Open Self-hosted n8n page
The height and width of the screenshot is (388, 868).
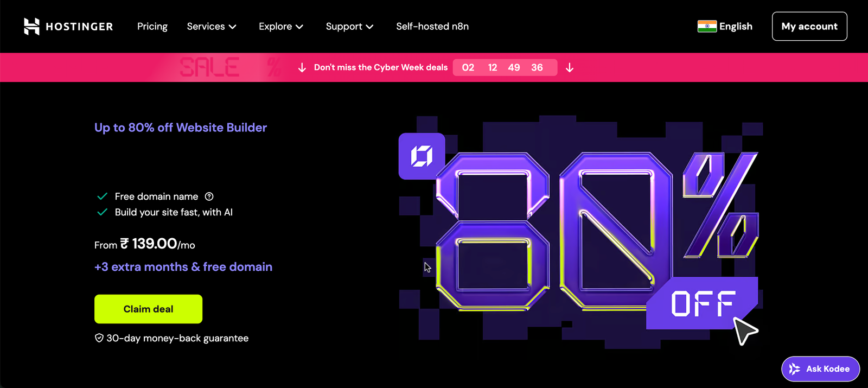point(432,26)
